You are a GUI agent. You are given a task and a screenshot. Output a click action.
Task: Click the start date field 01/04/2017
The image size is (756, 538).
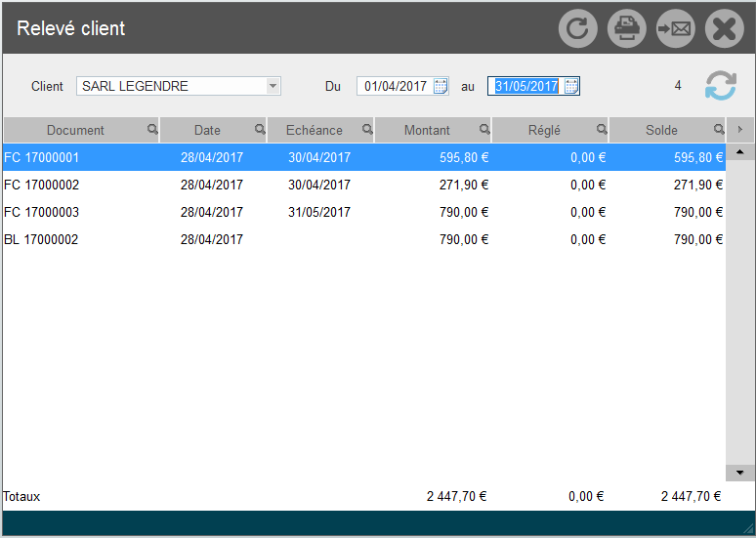396,86
